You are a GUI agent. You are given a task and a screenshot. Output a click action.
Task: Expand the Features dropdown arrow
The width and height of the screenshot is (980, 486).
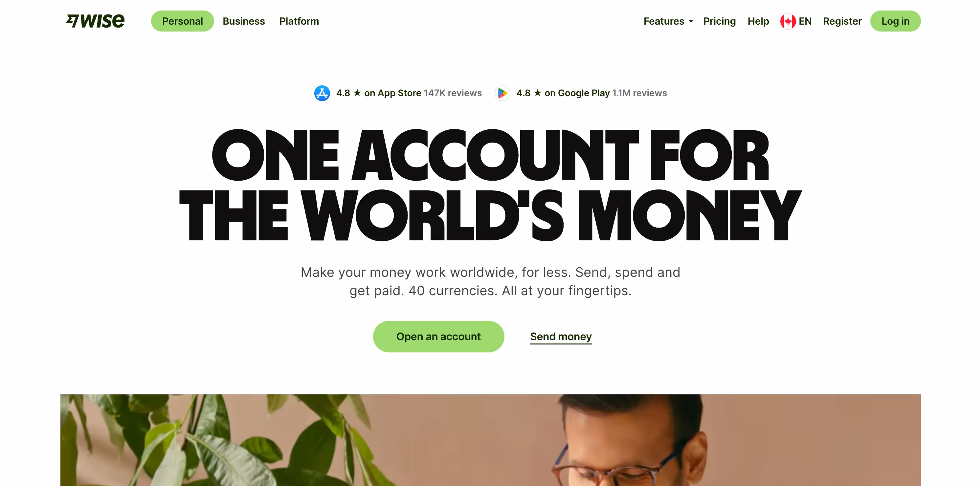691,22
